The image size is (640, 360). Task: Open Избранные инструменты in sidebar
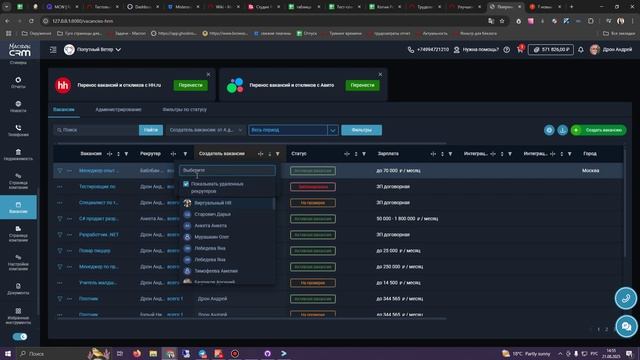pyautogui.click(x=18, y=316)
